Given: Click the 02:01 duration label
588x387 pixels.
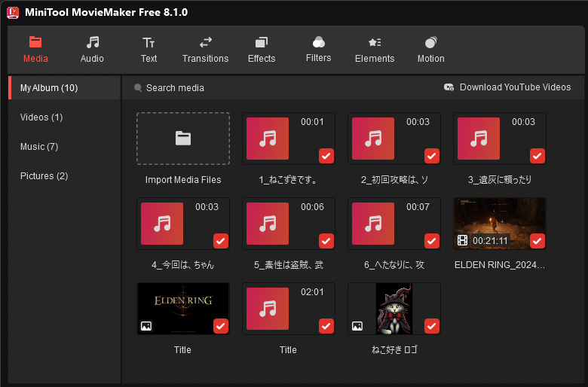Looking at the screenshot, I should pyautogui.click(x=312, y=292).
